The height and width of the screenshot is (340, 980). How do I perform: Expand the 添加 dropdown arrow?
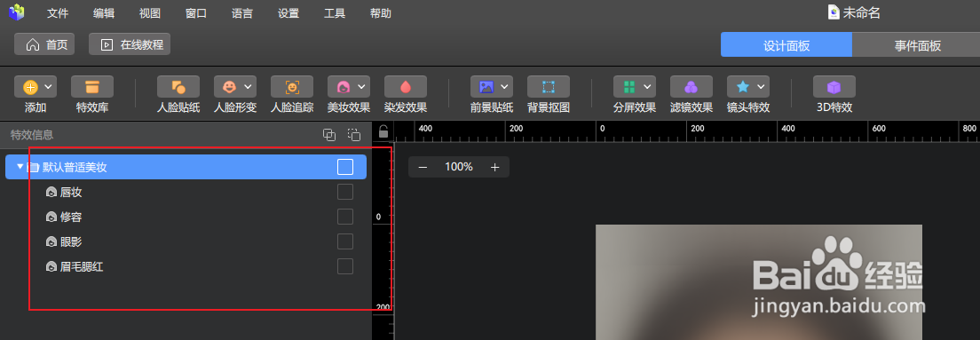48,87
